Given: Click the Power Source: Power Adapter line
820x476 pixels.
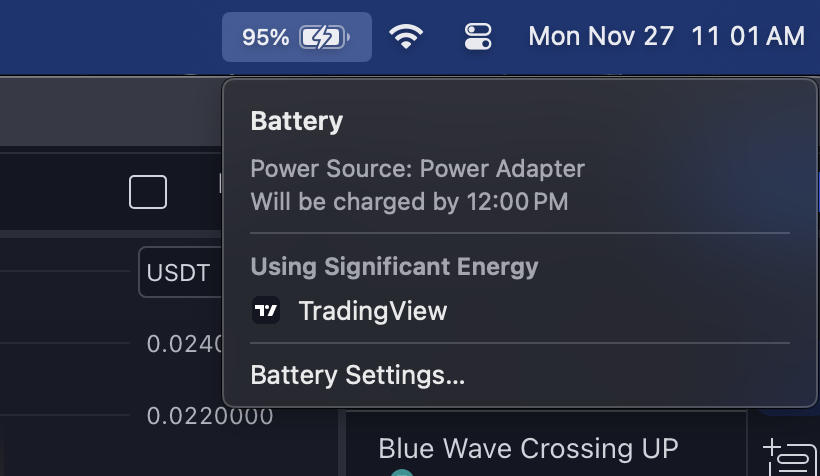Looking at the screenshot, I should point(417,169).
